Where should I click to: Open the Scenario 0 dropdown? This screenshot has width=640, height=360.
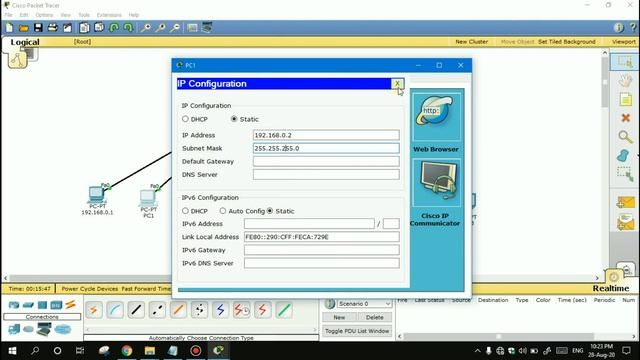tap(364, 304)
